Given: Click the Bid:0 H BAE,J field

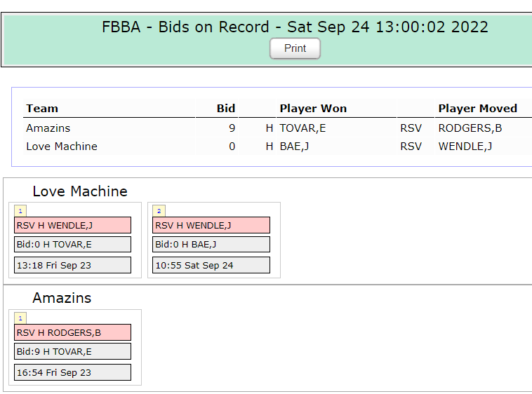Looking at the screenshot, I should coord(211,244).
